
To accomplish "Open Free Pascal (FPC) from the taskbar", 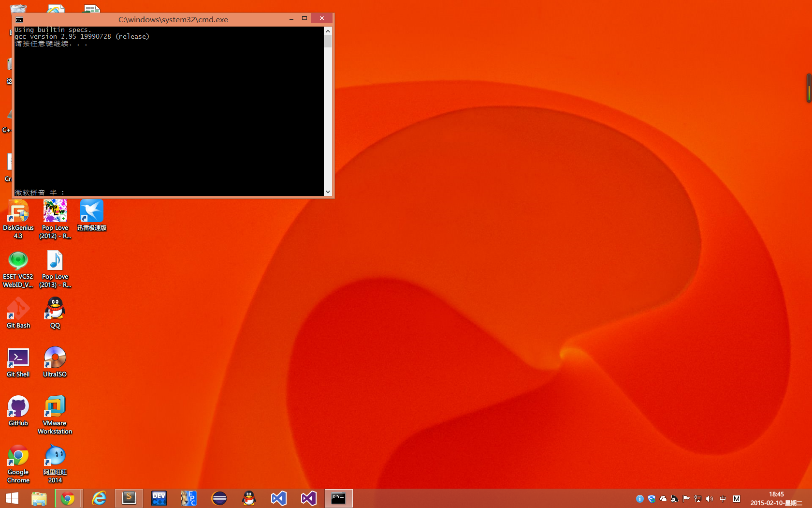I will click(x=189, y=498).
